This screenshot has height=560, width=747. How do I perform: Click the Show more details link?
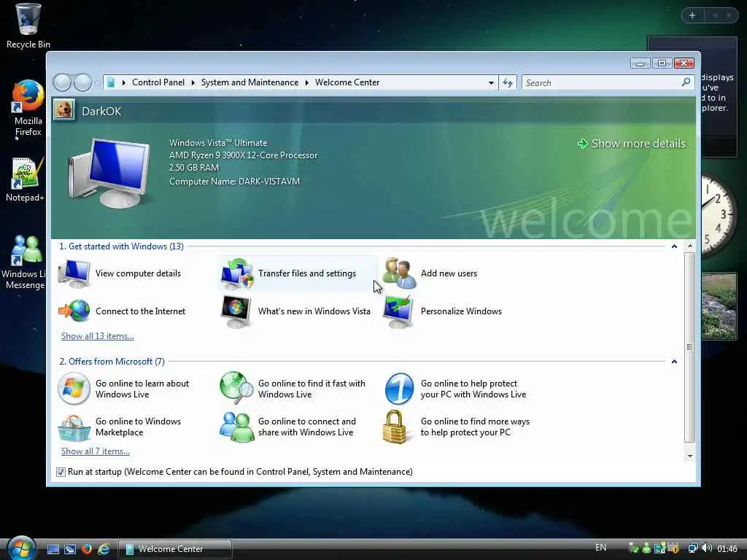click(632, 144)
